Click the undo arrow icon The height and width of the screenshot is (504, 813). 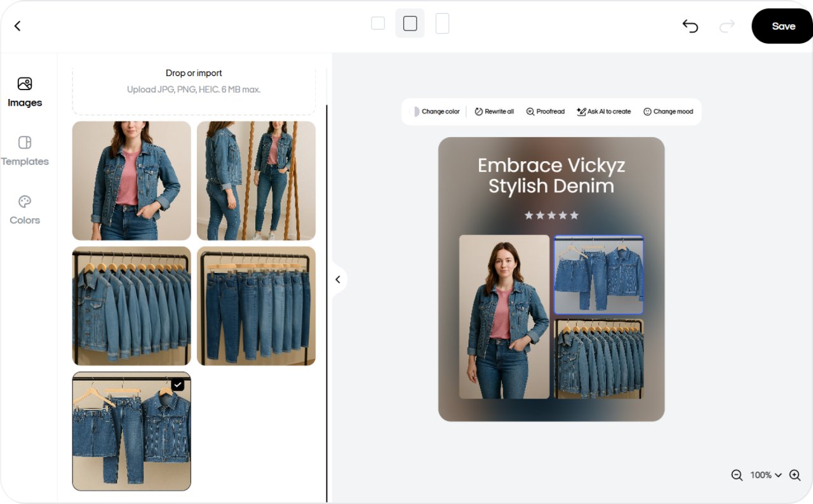click(x=690, y=26)
